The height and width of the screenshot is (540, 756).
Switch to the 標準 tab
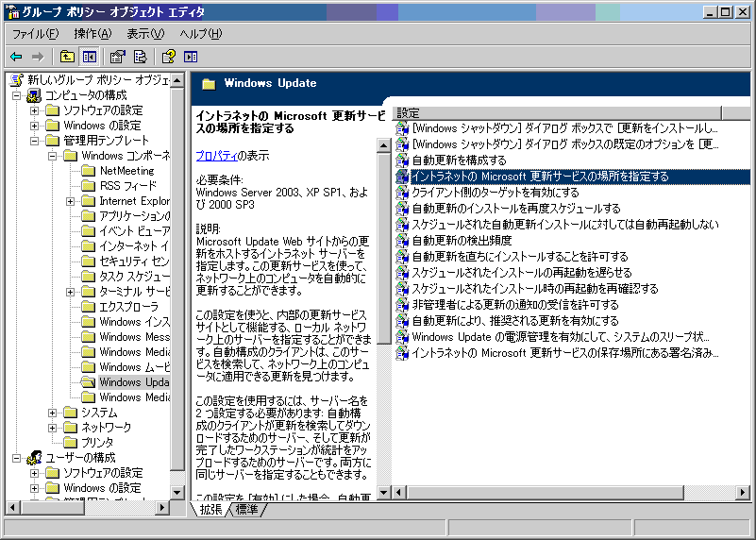click(247, 509)
